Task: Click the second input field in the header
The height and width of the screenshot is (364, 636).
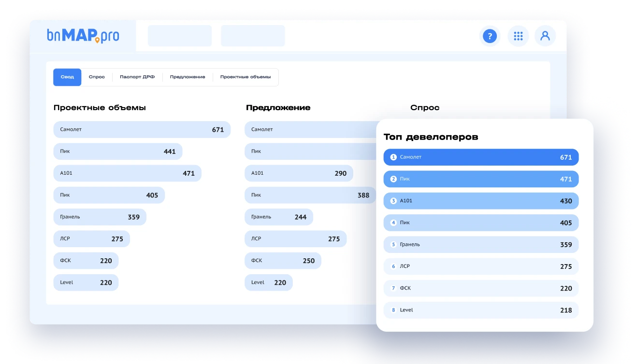Action: [x=253, y=36]
